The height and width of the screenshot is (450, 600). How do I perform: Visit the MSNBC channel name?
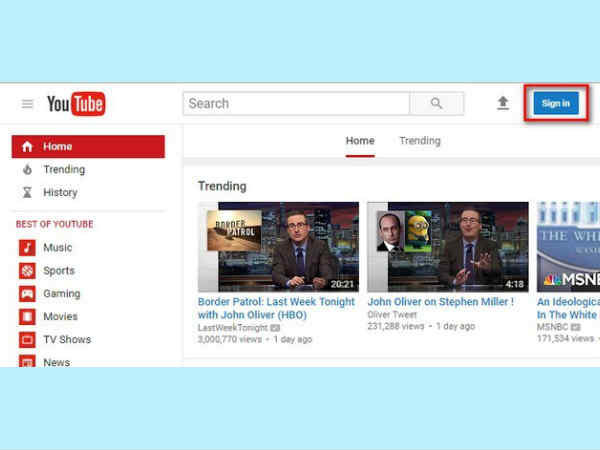553,327
